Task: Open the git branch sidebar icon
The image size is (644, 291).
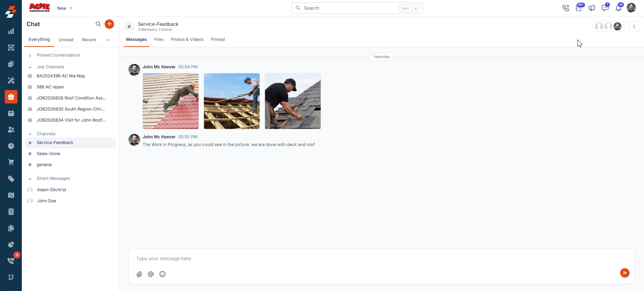Action: tap(11, 277)
